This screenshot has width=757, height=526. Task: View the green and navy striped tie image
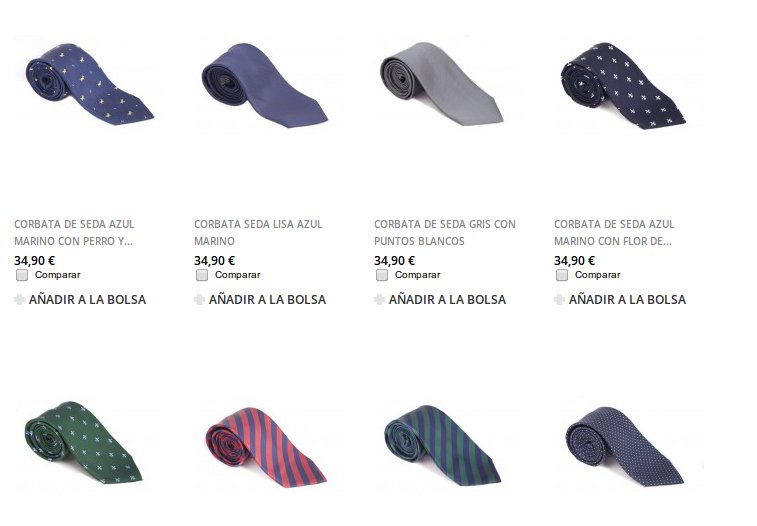click(443, 445)
